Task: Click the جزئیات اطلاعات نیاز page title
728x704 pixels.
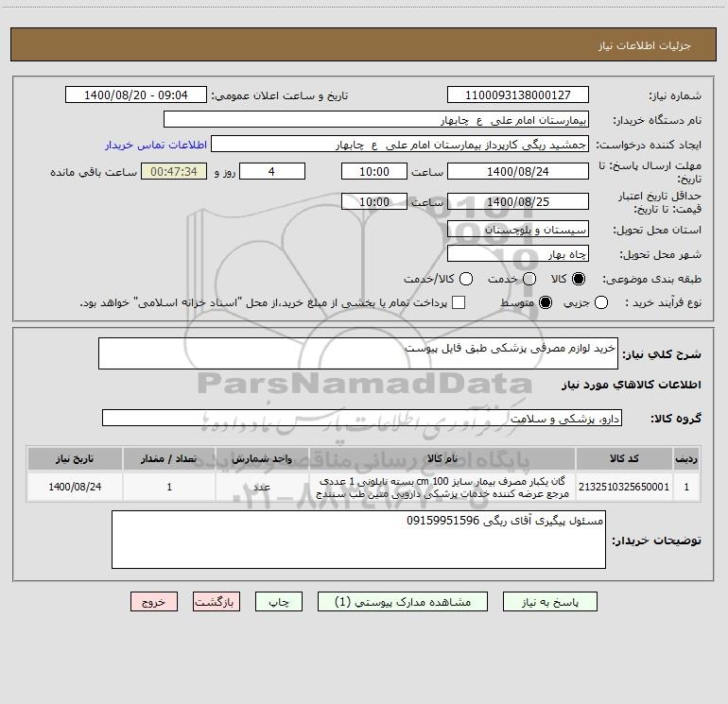Action: pos(644,45)
